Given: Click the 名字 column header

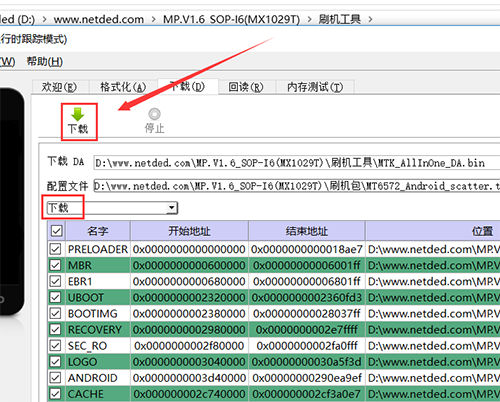Looking at the screenshot, I should click(98, 231).
